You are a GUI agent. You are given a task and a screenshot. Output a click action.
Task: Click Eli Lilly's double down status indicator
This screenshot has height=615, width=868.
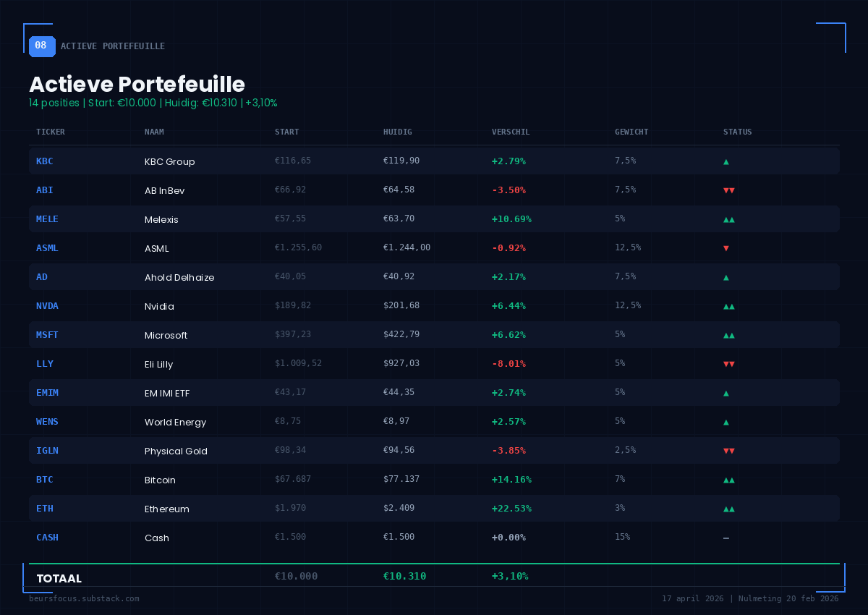[729, 364]
